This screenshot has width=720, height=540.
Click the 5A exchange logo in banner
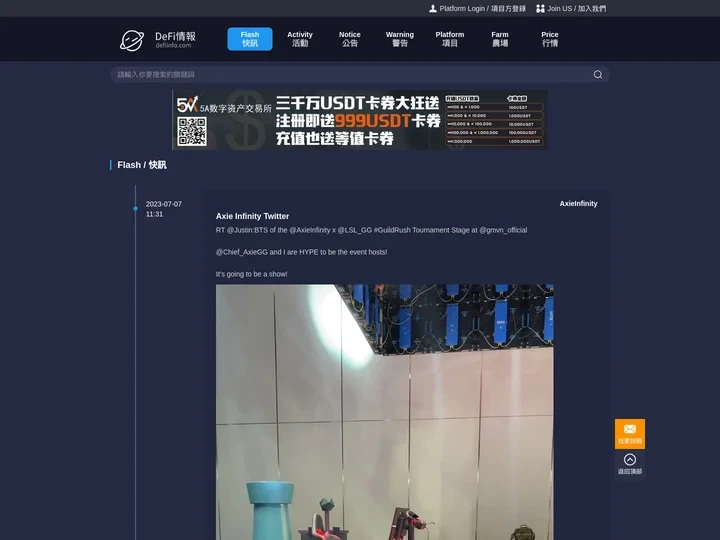pyautogui.click(x=188, y=104)
